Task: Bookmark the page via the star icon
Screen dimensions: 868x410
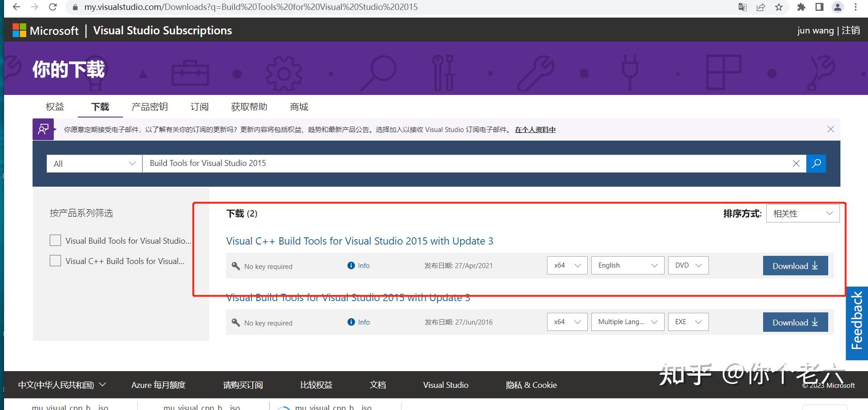Action: tap(779, 7)
